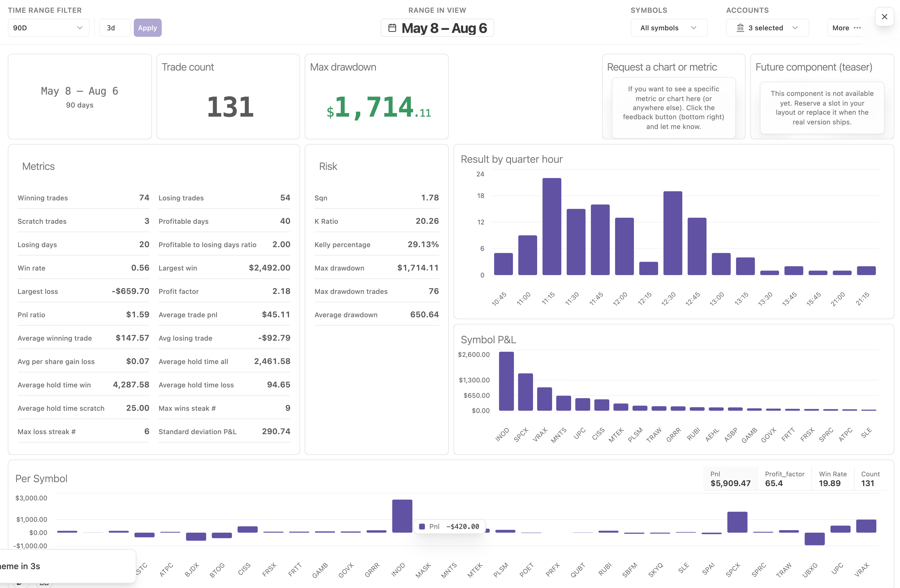This screenshot has width=900, height=588.
Task: Open the 3 selected accounts dropdown
Action: (x=767, y=28)
